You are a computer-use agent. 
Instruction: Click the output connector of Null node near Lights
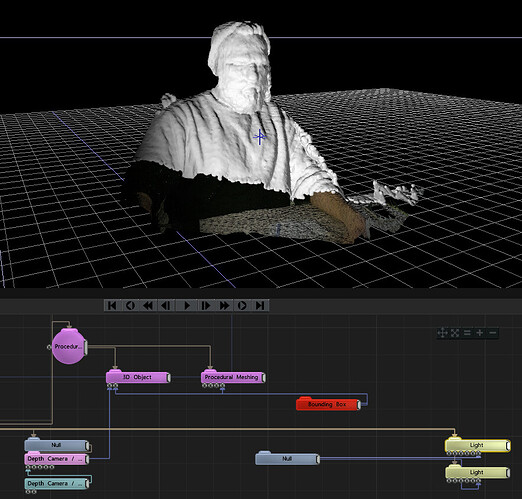coord(318,459)
